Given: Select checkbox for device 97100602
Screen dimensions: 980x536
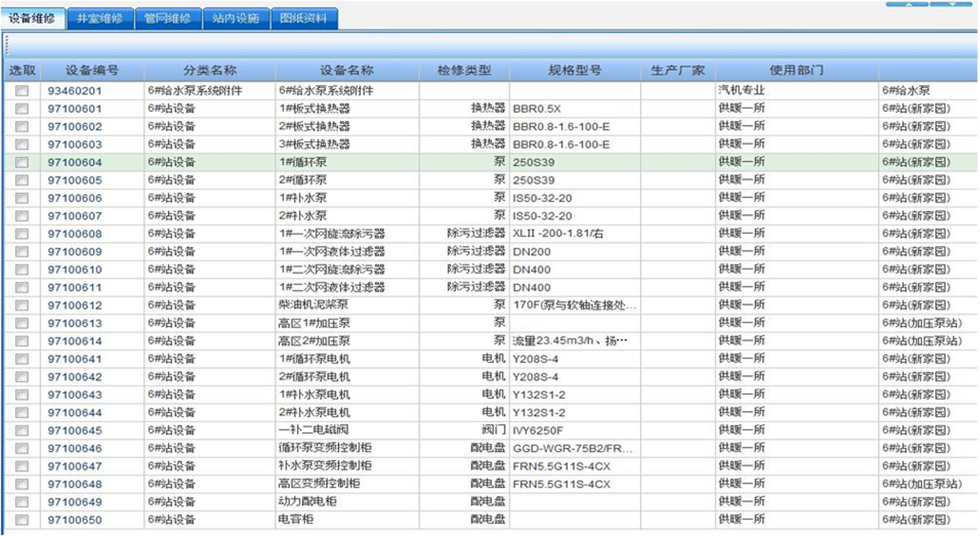Looking at the screenshot, I should [x=22, y=127].
